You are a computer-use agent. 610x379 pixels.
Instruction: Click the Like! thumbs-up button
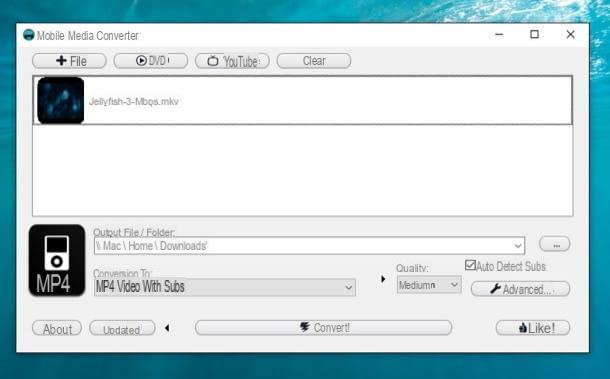point(533,328)
